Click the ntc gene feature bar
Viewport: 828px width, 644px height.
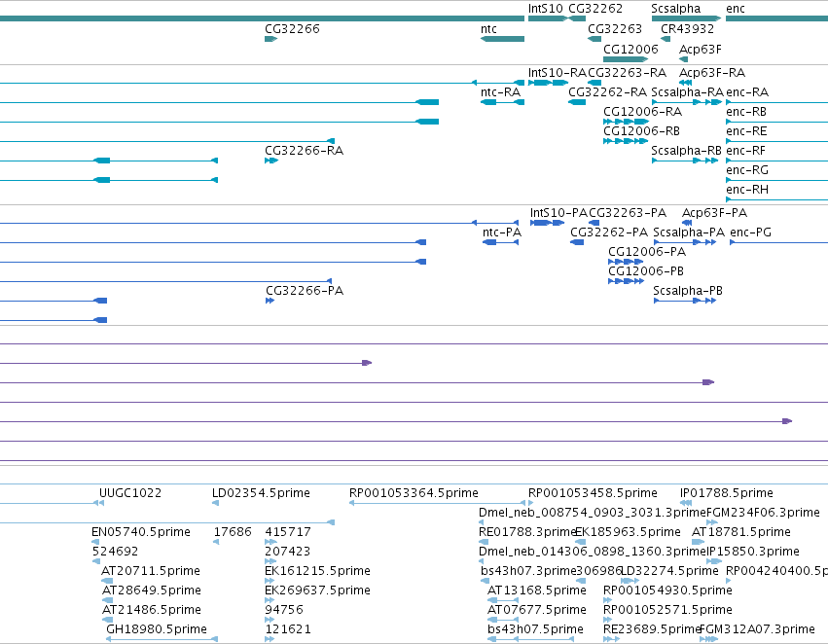click(502, 39)
